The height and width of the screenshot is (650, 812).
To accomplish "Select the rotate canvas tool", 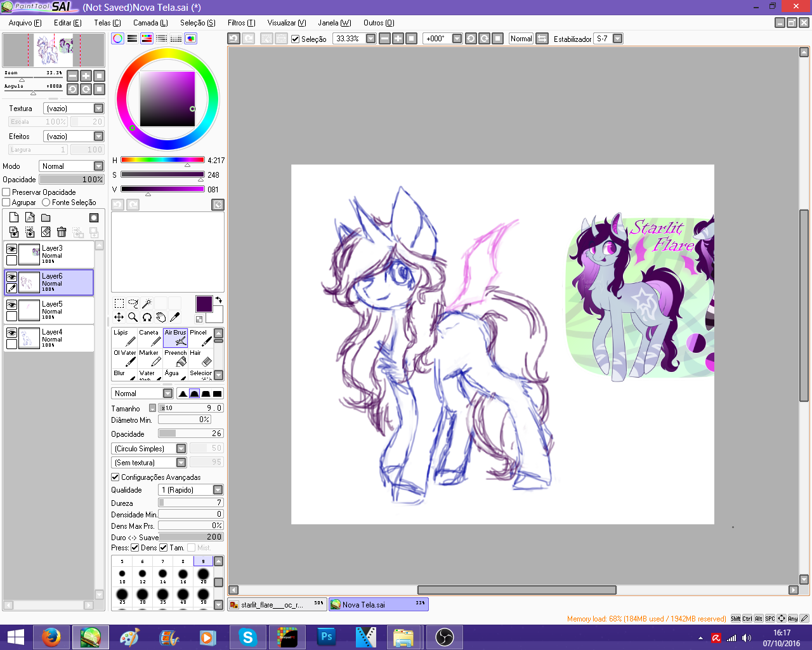I will click(x=147, y=317).
